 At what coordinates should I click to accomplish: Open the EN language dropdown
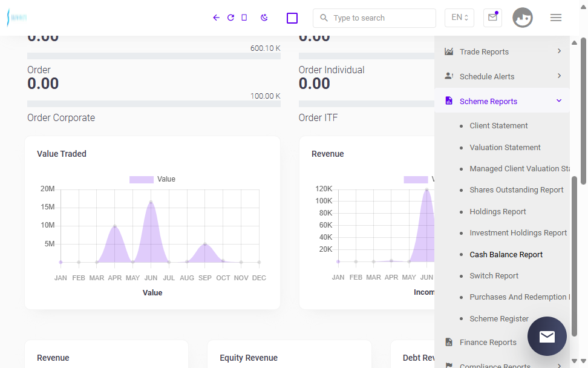(459, 18)
